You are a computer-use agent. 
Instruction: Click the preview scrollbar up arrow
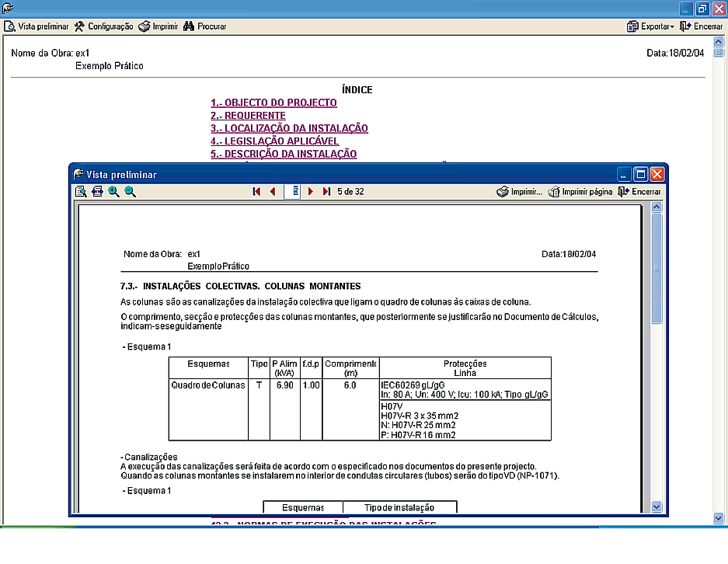[657, 207]
